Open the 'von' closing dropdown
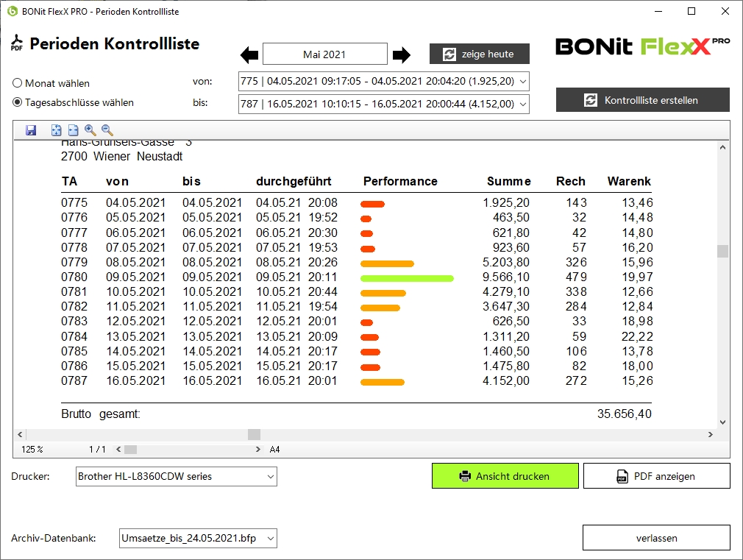 tap(384, 81)
